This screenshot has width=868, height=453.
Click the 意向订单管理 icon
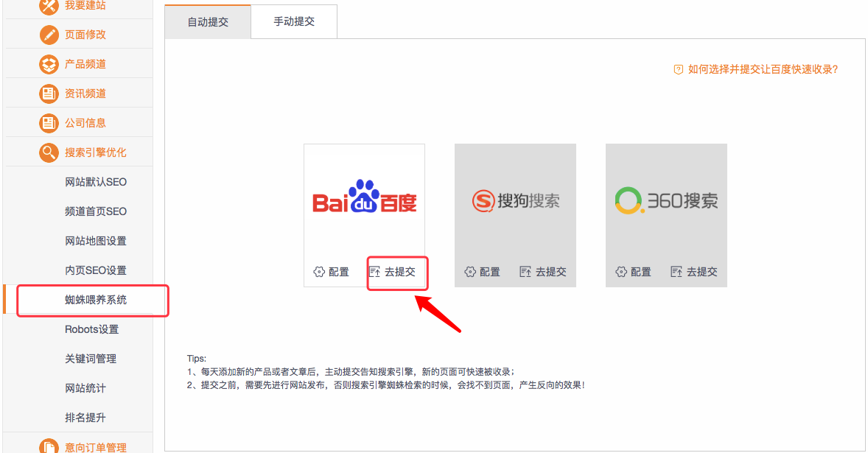click(49, 446)
